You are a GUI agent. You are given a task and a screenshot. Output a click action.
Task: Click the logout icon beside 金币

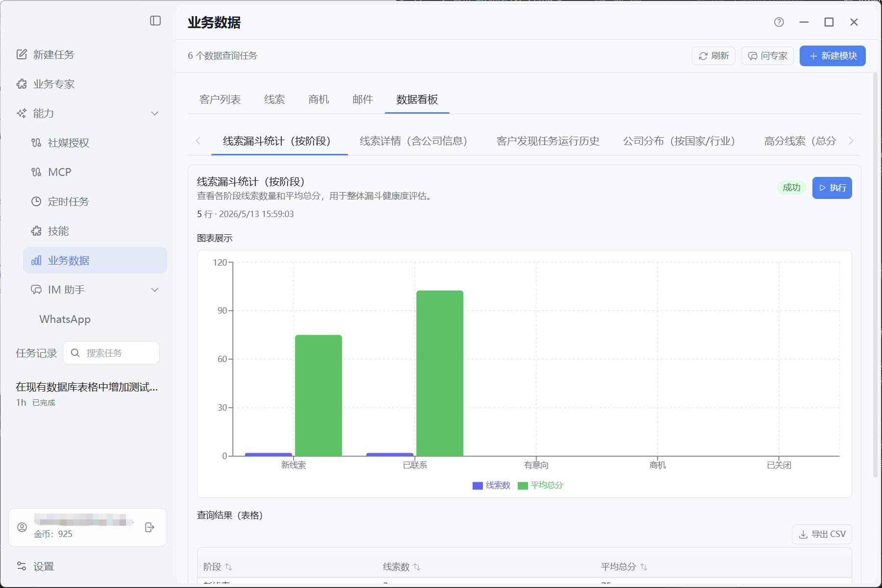click(150, 527)
